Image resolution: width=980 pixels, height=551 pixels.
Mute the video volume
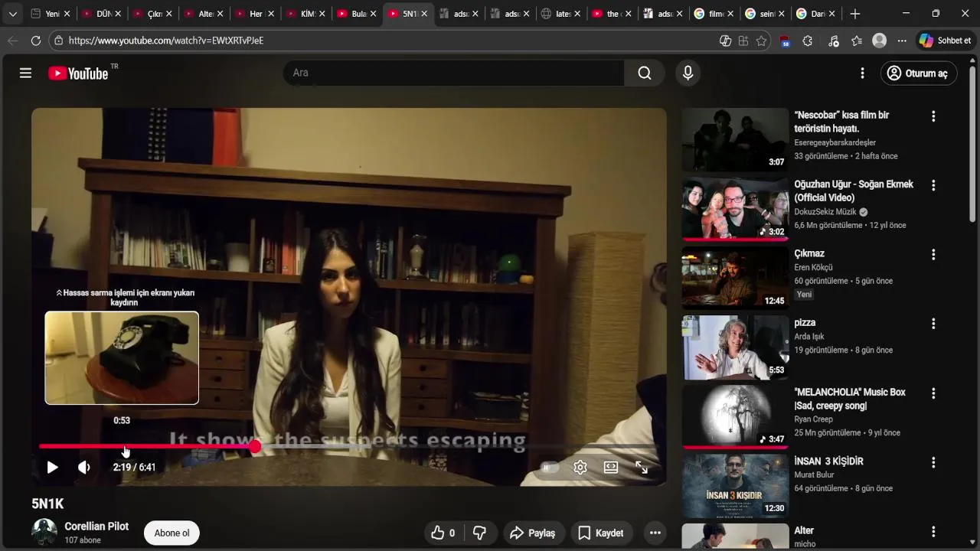pos(83,467)
